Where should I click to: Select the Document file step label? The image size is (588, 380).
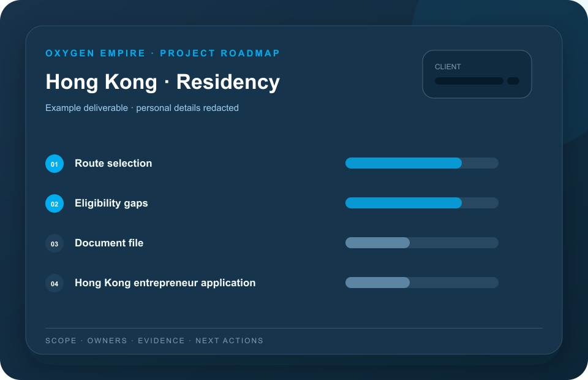(x=109, y=243)
